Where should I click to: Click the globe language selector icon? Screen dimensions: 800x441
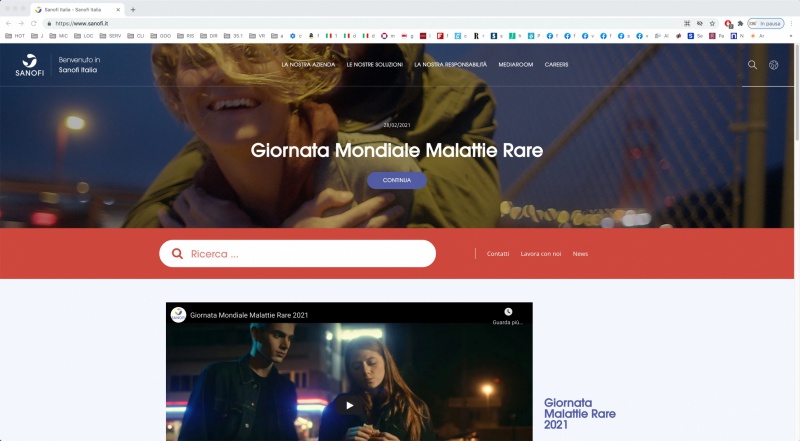coord(774,65)
